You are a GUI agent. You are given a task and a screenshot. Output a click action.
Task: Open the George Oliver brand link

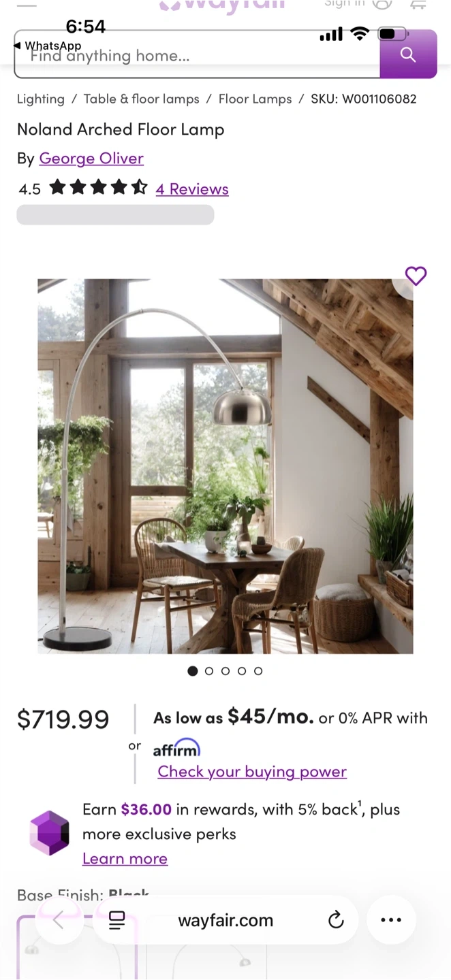[91, 158]
